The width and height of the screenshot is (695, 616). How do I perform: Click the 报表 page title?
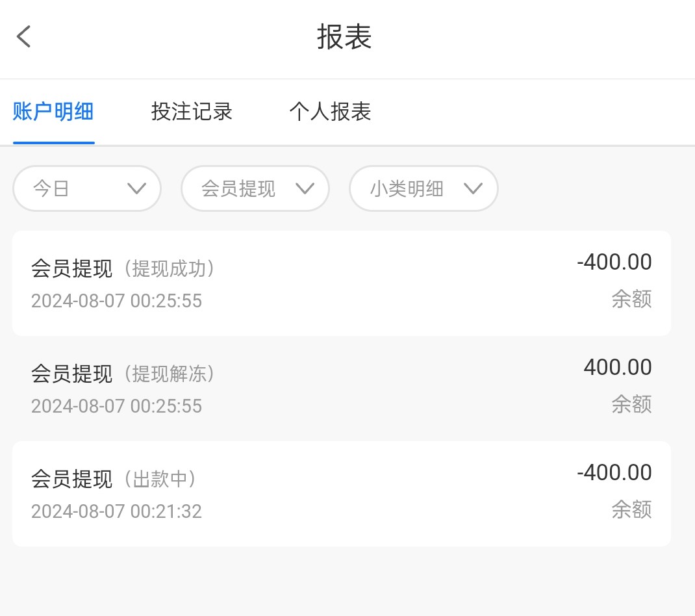[x=344, y=37]
